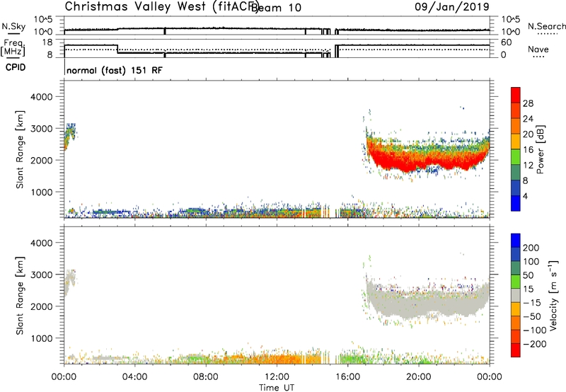Click the date "09/Jan/2019"

452,6
